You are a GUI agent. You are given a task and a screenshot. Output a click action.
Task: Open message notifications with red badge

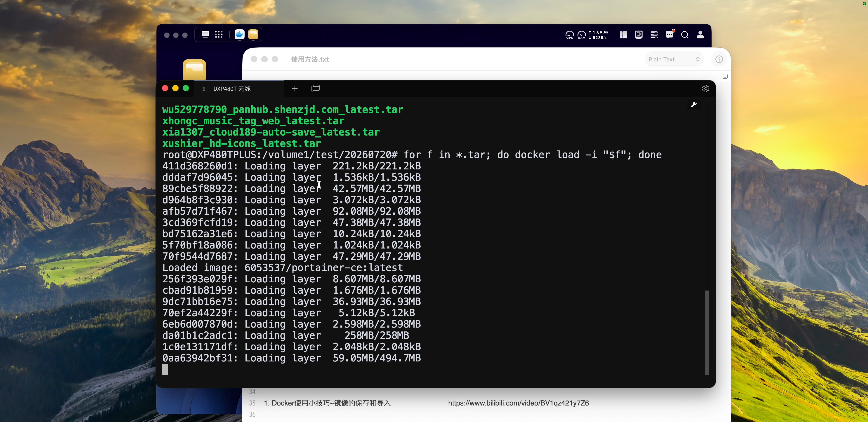pos(670,35)
